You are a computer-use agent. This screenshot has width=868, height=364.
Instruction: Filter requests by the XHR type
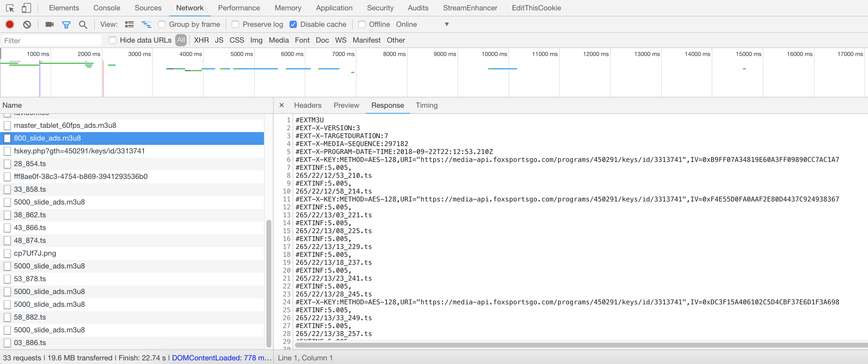click(201, 40)
